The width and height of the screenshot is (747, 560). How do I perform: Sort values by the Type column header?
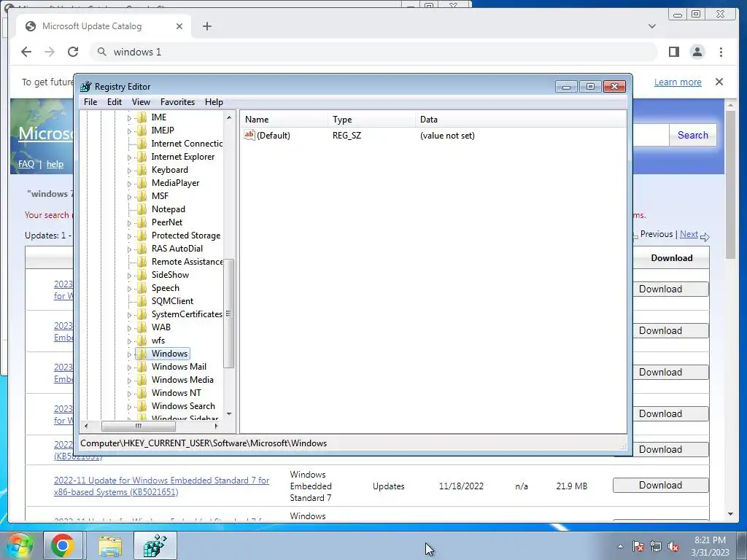(371, 120)
